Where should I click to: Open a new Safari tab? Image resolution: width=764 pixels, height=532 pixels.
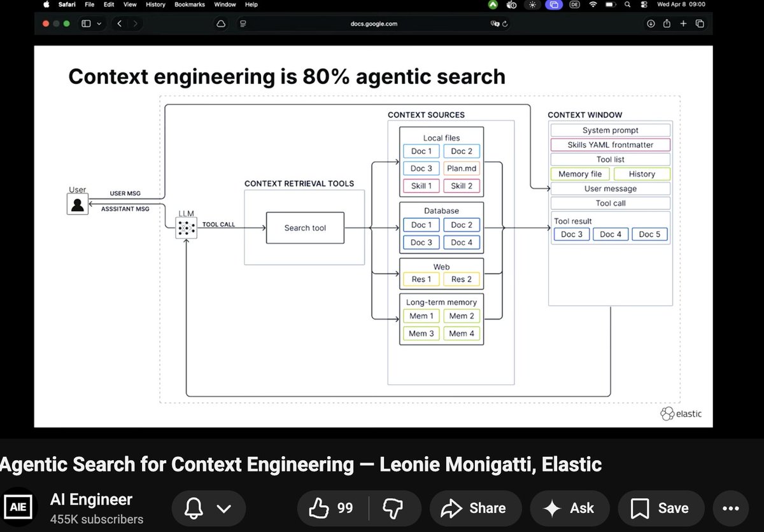[683, 24]
